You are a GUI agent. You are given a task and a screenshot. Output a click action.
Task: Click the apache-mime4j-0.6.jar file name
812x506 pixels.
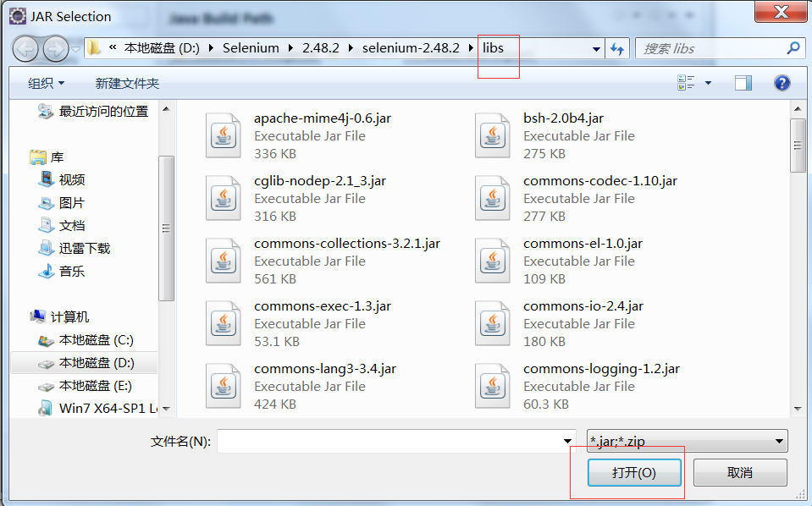[x=322, y=118]
